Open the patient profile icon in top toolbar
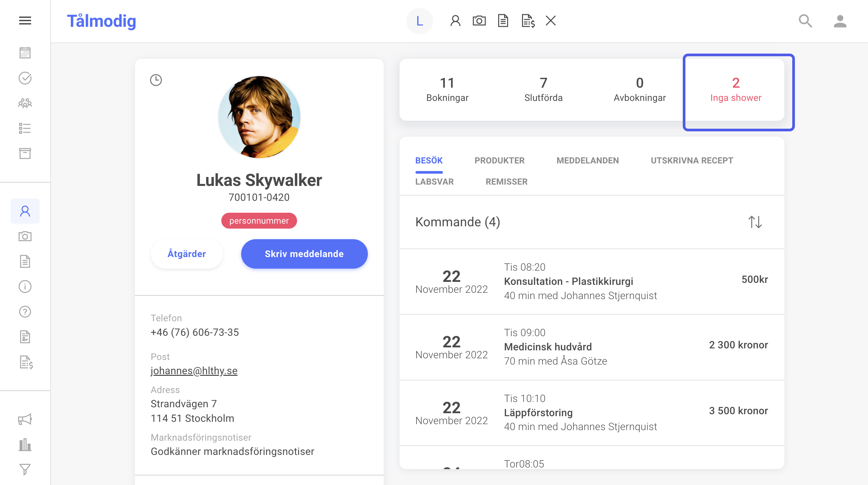The image size is (868, 485). [455, 21]
